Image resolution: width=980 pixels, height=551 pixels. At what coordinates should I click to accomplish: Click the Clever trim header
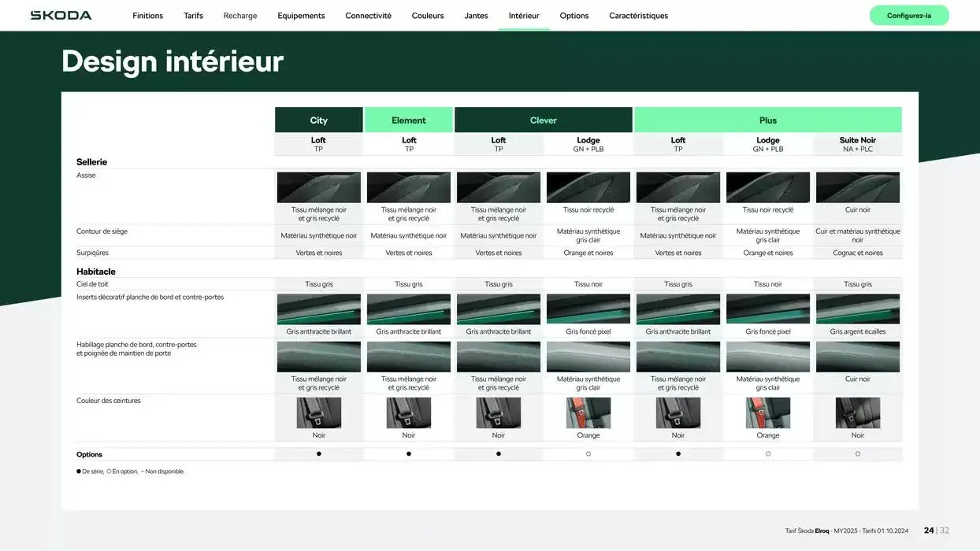click(x=543, y=120)
